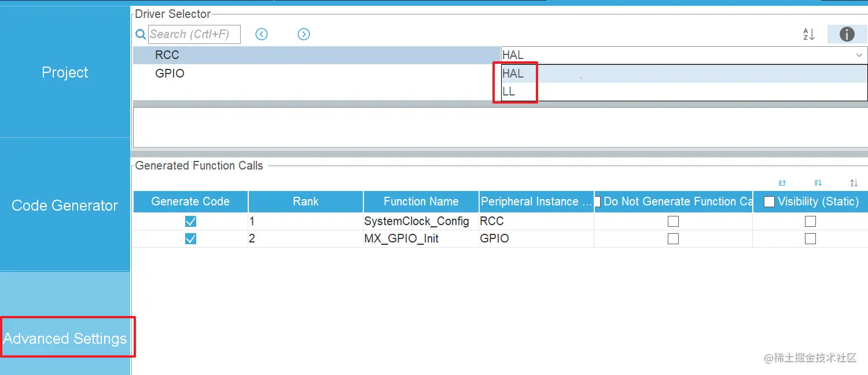Select the GPIO row in Driver Selector
868x375 pixels.
(x=170, y=73)
